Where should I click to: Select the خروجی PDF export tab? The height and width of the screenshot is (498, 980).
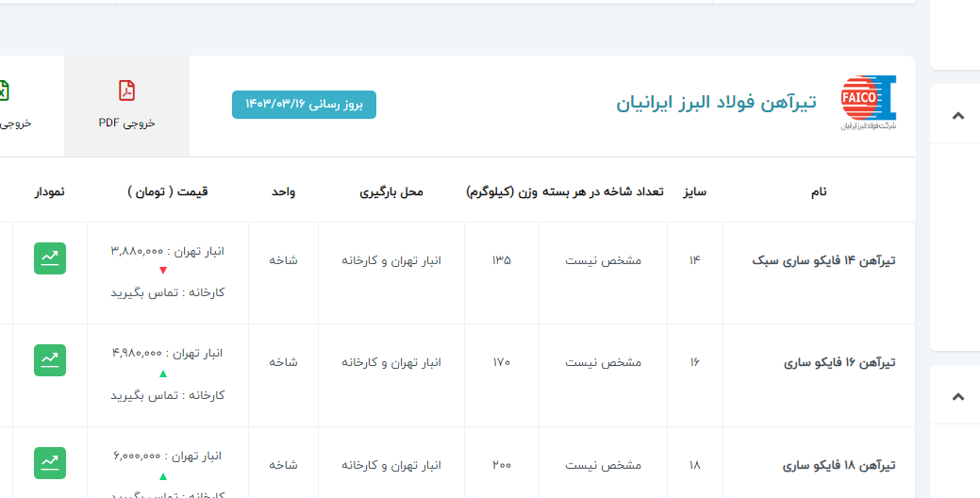(126, 106)
